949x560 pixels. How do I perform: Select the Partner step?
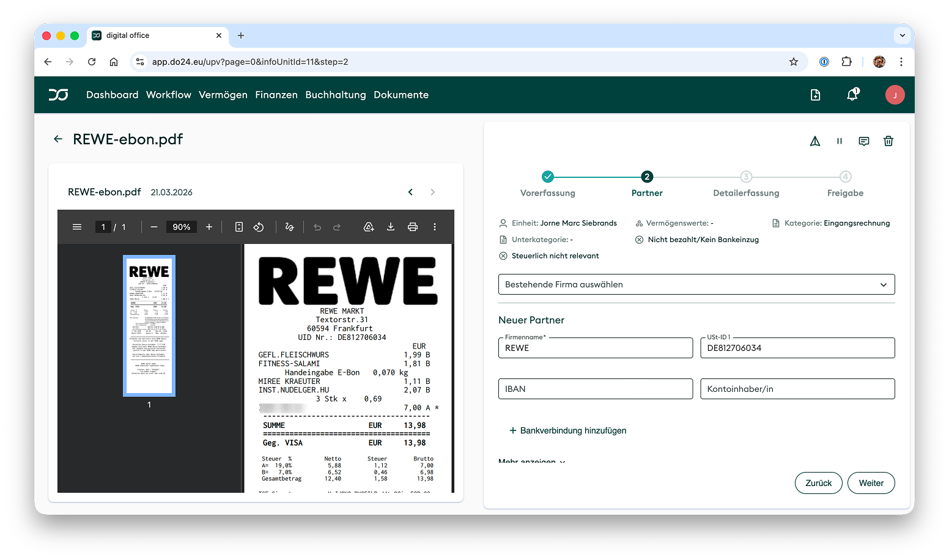coord(647,184)
